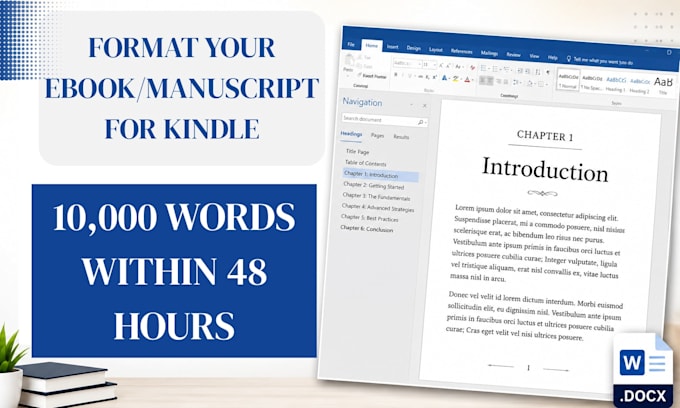Screen dimensions: 680x408
Task: Go to Chapter 6: Conclusion heading
Action: (x=367, y=229)
